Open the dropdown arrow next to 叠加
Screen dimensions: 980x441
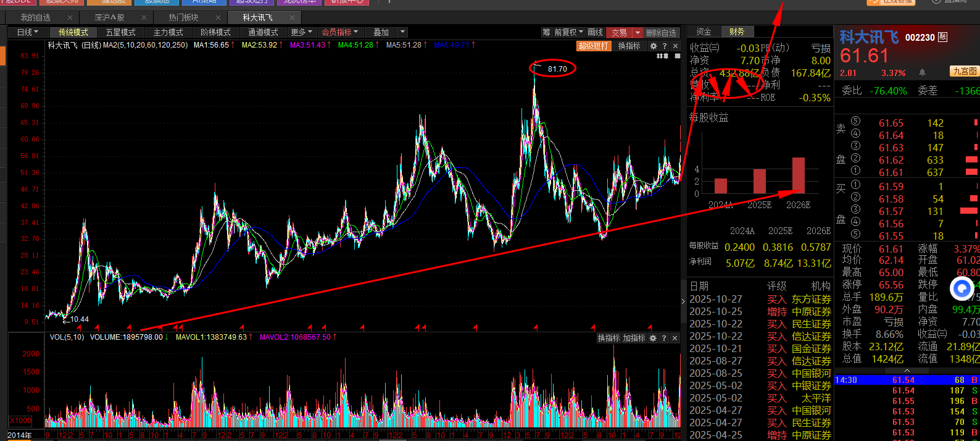(403, 32)
